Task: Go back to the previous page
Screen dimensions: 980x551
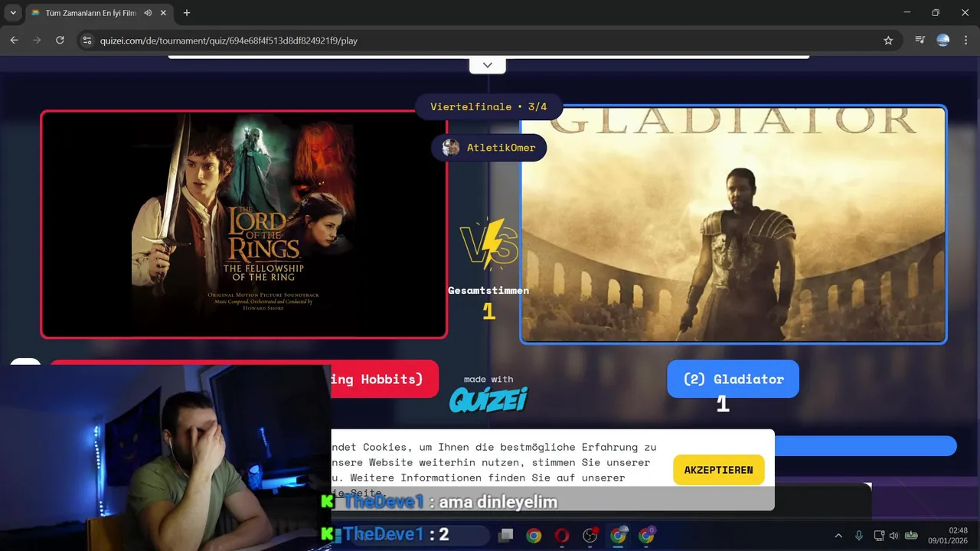Action: pyautogui.click(x=14, y=40)
